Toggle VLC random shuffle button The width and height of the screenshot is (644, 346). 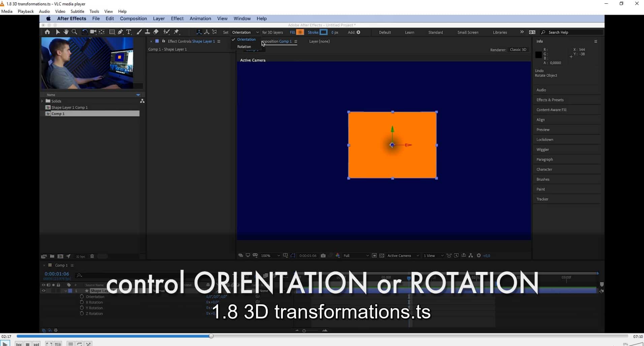pos(88,344)
